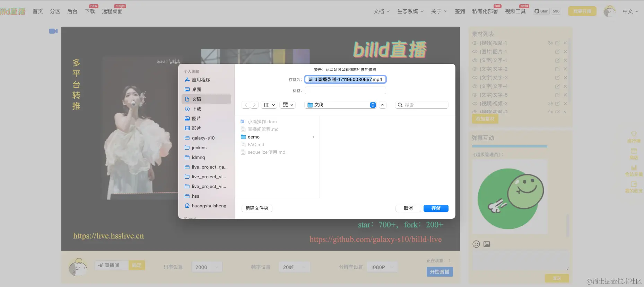Unmute the (视频)视频-1 audio icon
Image resolution: width=644 pixels, height=287 pixels.
click(550, 43)
